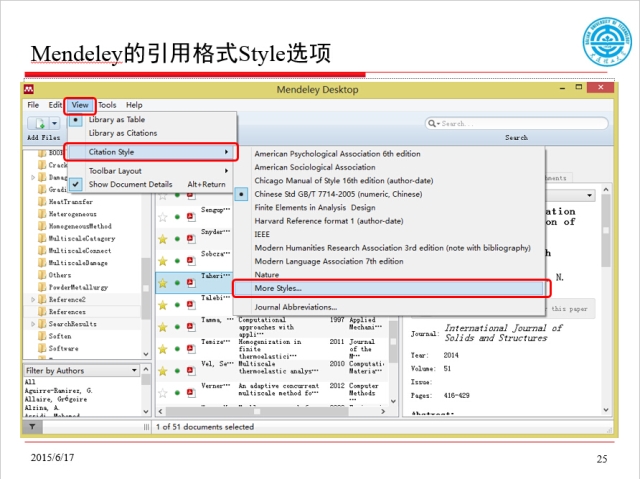Toggle favorite star on the Verner row
This screenshot has height=479, width=640.
pos(163,393)
